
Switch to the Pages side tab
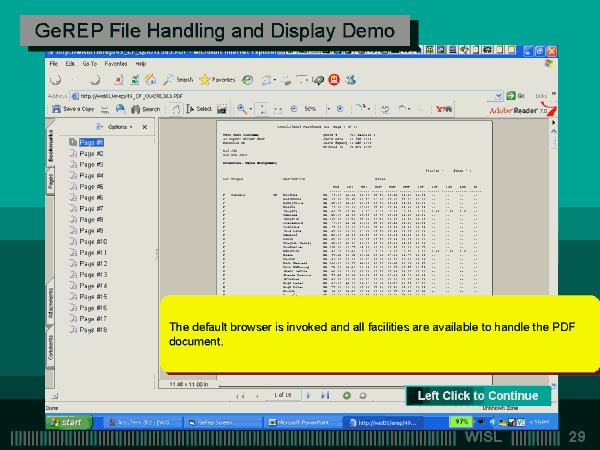[x=50, y=179]
